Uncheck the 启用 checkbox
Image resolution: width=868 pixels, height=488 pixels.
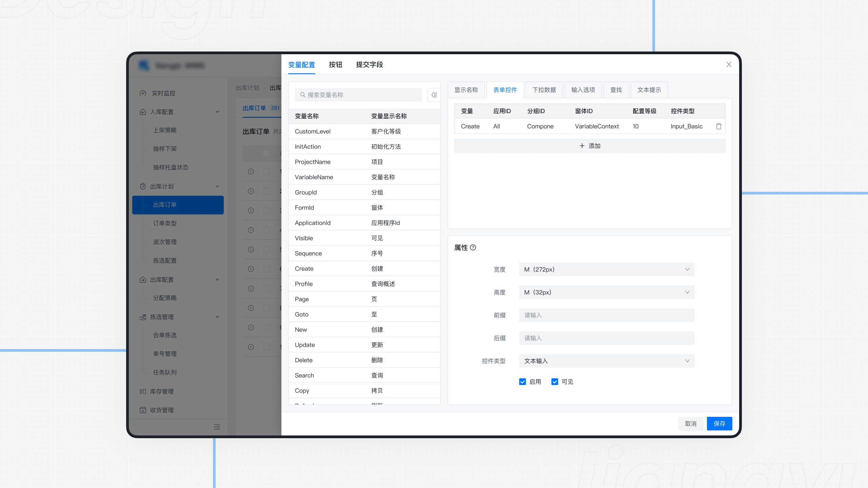[x=522, y=382]
